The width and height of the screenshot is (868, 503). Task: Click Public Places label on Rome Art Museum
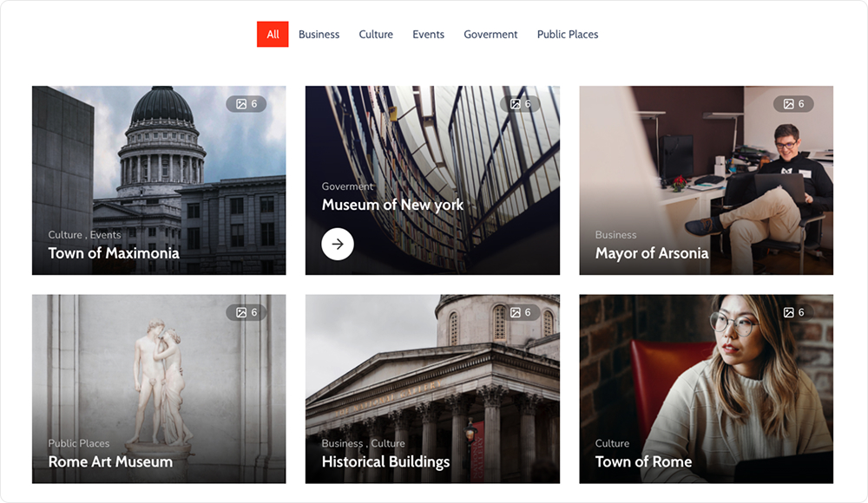(79, 443)
